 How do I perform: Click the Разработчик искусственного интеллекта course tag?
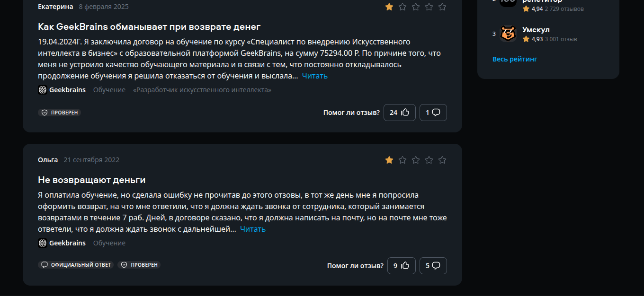pyautogui.click(x=202, y=90)
